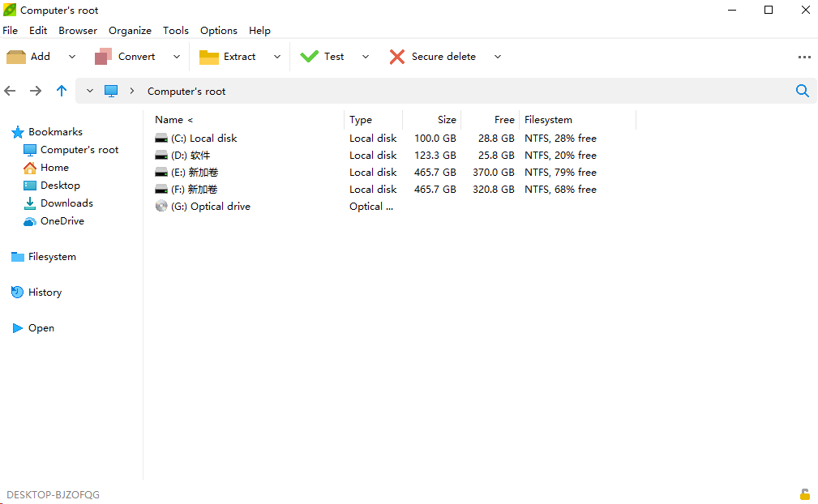Open the Downloads bookmark
Viewport: 818px width, 504px height.
tap(64, 203)
